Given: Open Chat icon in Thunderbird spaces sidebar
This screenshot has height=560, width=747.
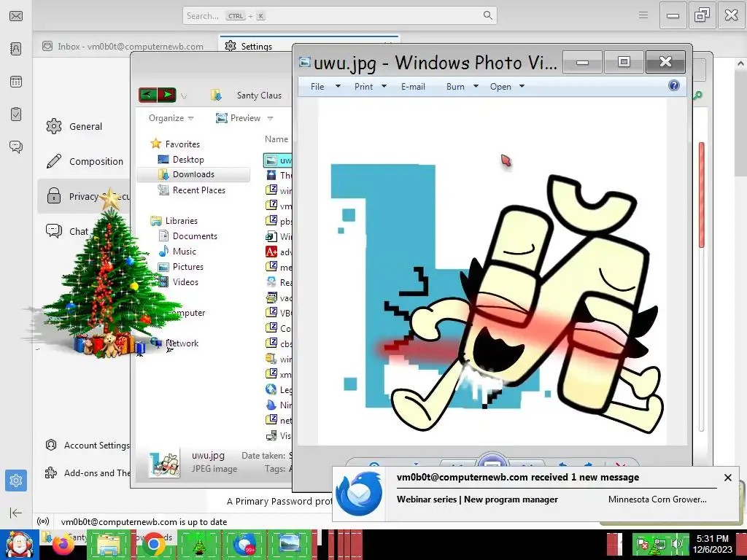Looking at the screenshot, I should [x=16, y=147].
